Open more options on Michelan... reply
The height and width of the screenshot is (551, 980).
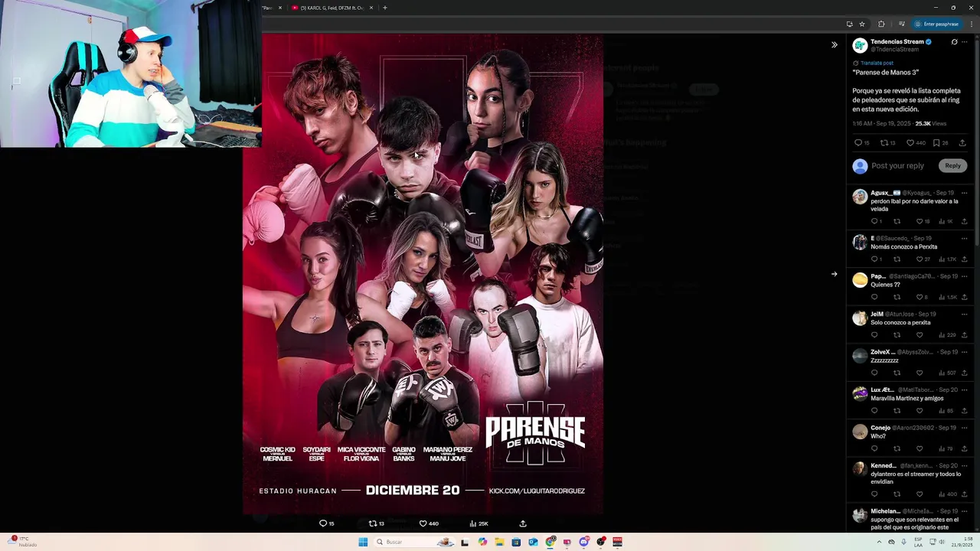tap(964, 511)
